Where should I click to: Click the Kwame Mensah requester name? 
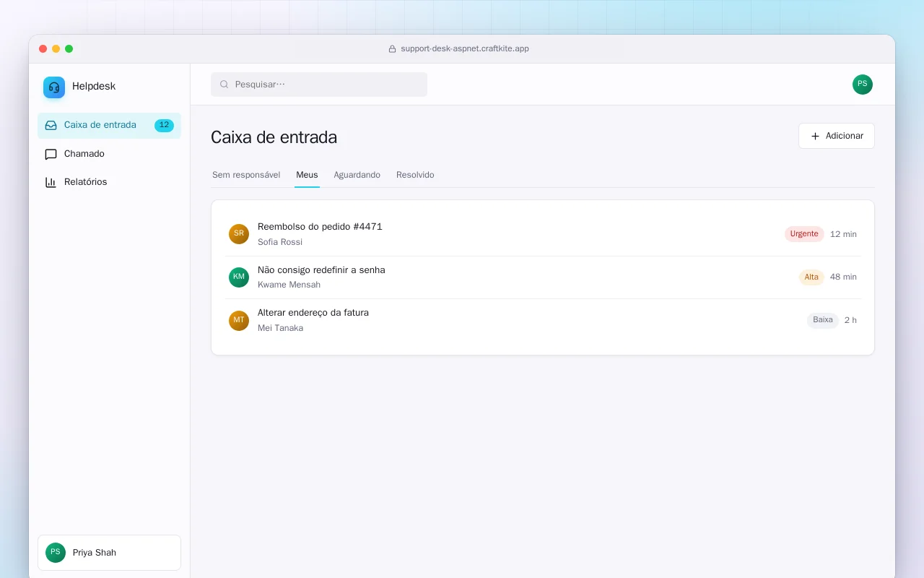[x=289, y=285]
